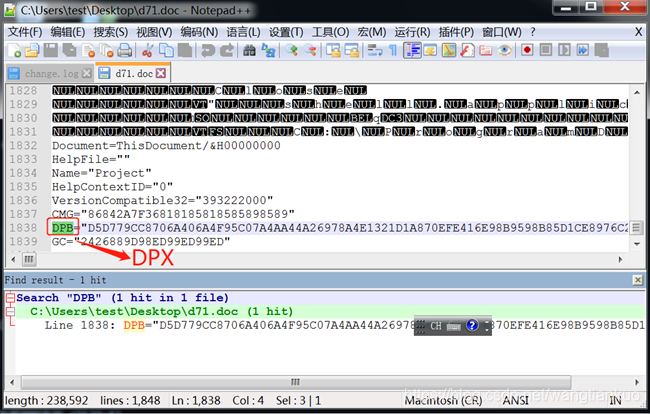Open the 工具(O) menu
Viewport: 650px width, 414px height.
coord(330,32)
